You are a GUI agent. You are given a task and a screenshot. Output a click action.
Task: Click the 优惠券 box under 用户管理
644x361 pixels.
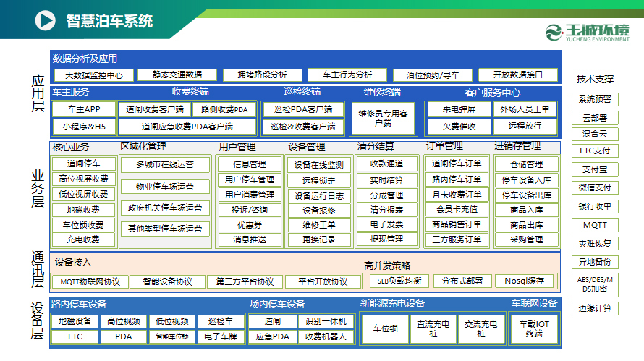pos(250,225)
